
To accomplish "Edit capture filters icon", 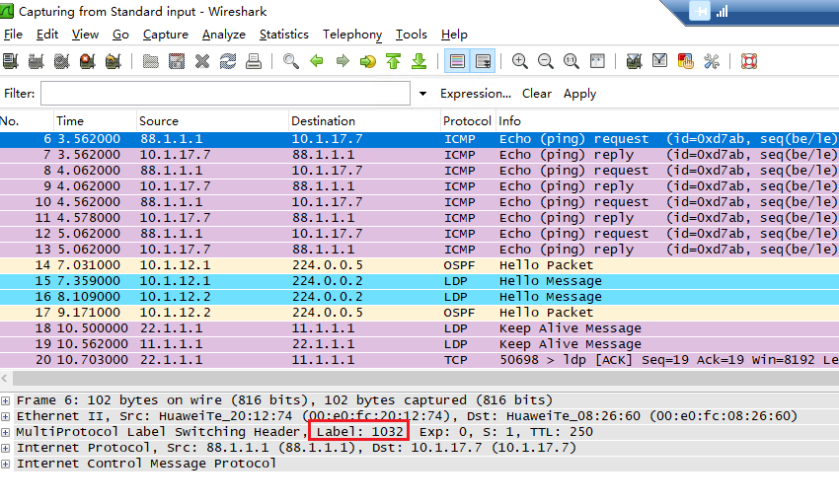I will [634, 61].
